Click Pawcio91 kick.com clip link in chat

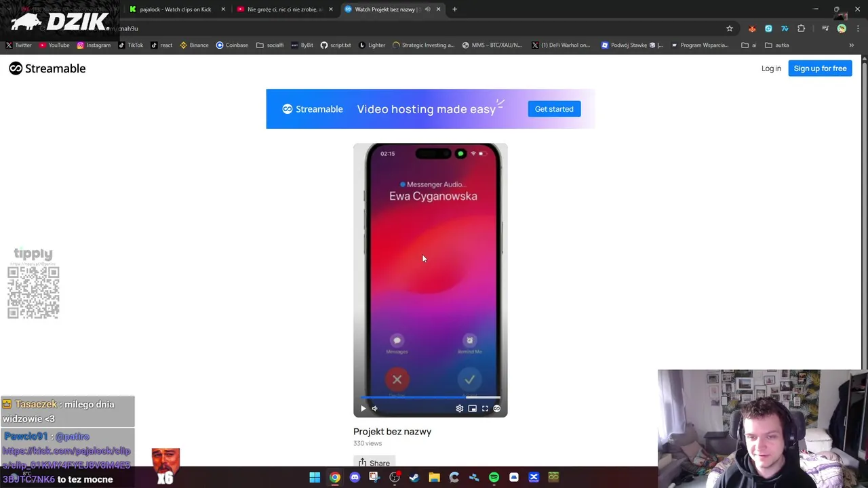pos(66,465)
